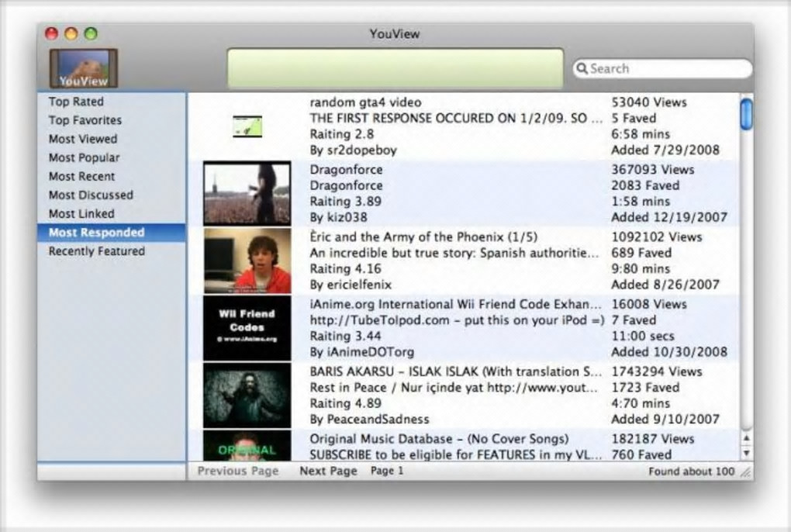Open the Wii Friend Codes thumbnail
Image resolution: width=791 pixels, height=532 pixels.
[x=247, y=328]
